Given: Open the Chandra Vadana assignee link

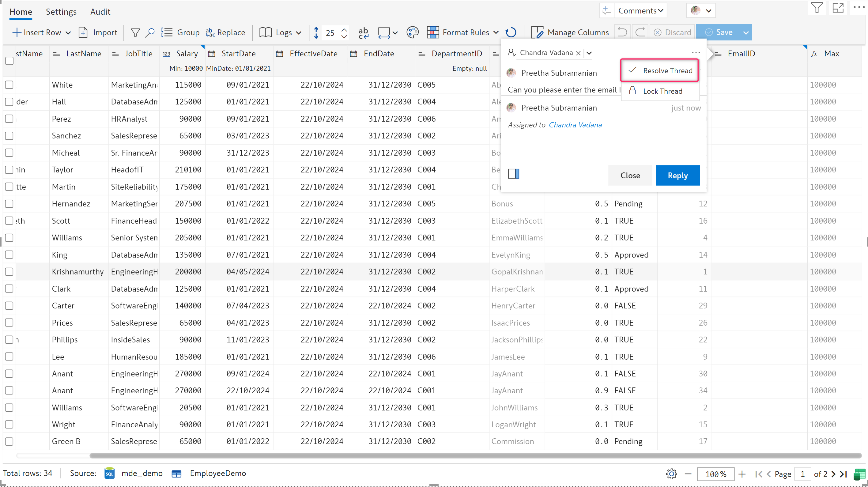Looking at the screenshot, I should tap(575, 125).
